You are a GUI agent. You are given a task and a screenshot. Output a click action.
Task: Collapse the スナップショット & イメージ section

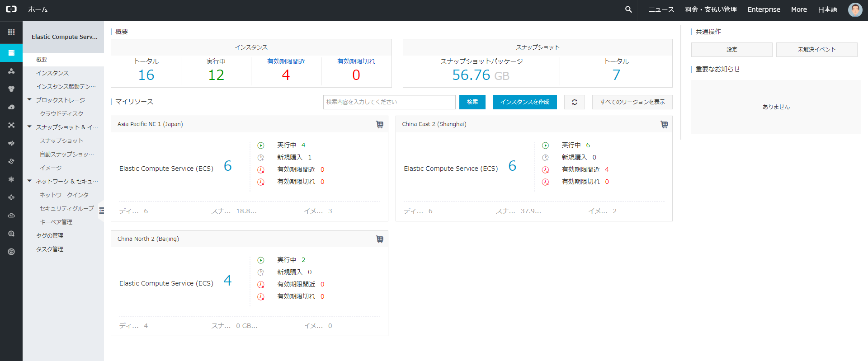tap(29, 127)
